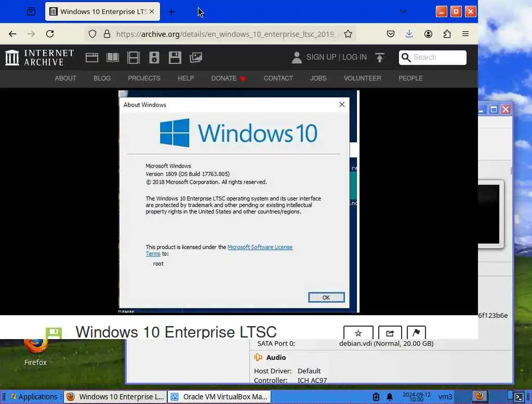Open the terminal launcher in panel

519,397
